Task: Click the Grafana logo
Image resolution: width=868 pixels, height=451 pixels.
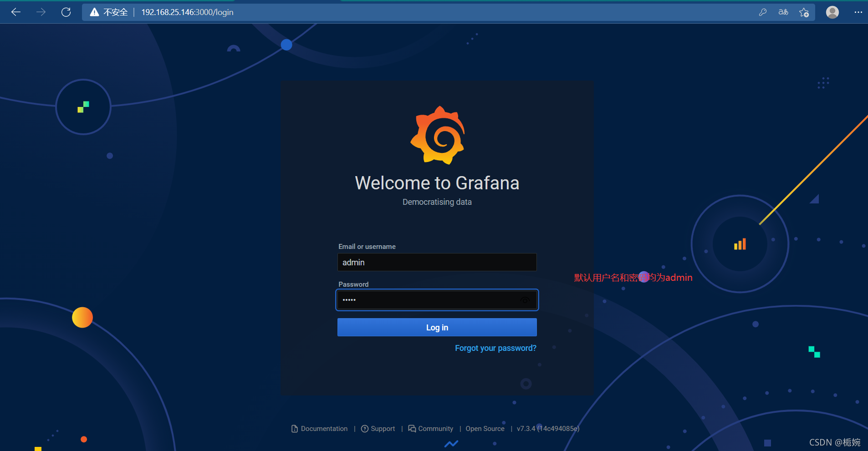Action: (x=437, y=135)
